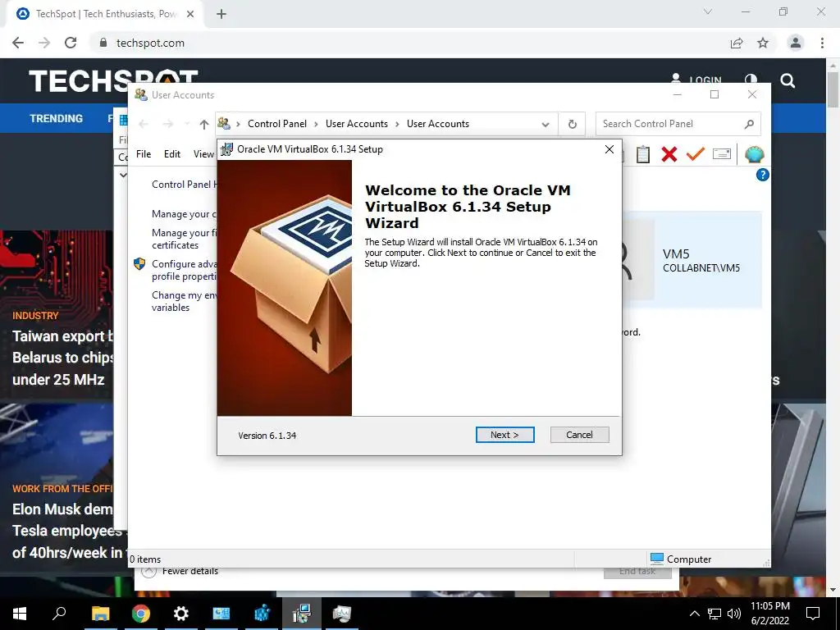This screenshot has width=840, height=630.
Task: Open File Explorer from the taskbar
Action: click(100, 614)
